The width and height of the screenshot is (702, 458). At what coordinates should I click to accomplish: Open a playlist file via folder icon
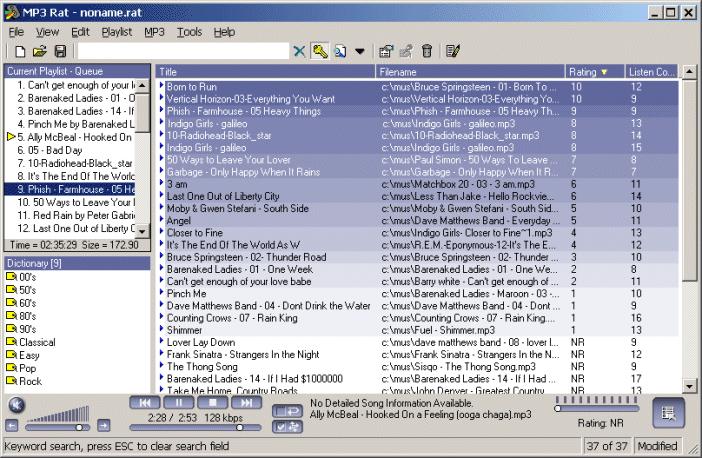40,51
